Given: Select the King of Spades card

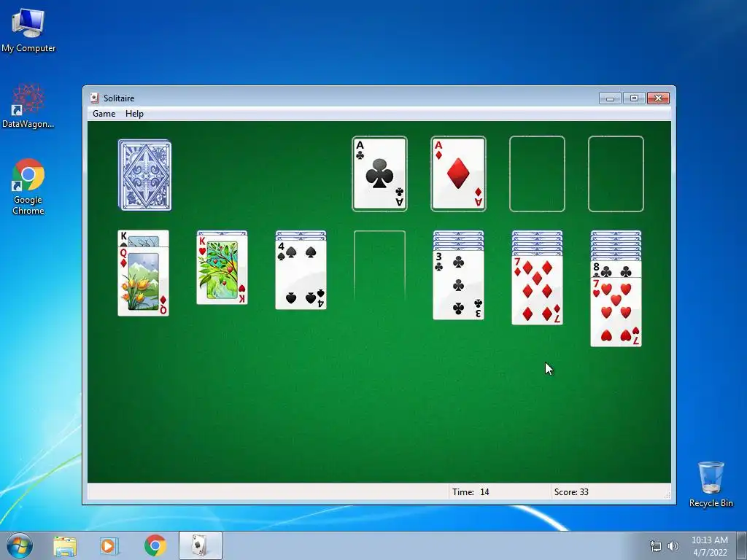Looking at the screenshot, I should click(143, 238).
